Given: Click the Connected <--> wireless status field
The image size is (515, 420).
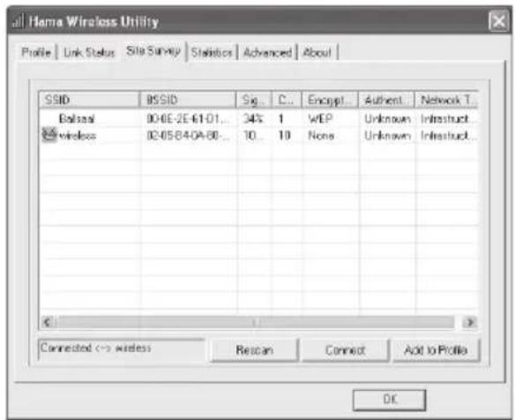Looking at the screenshot, I should 121,349.
